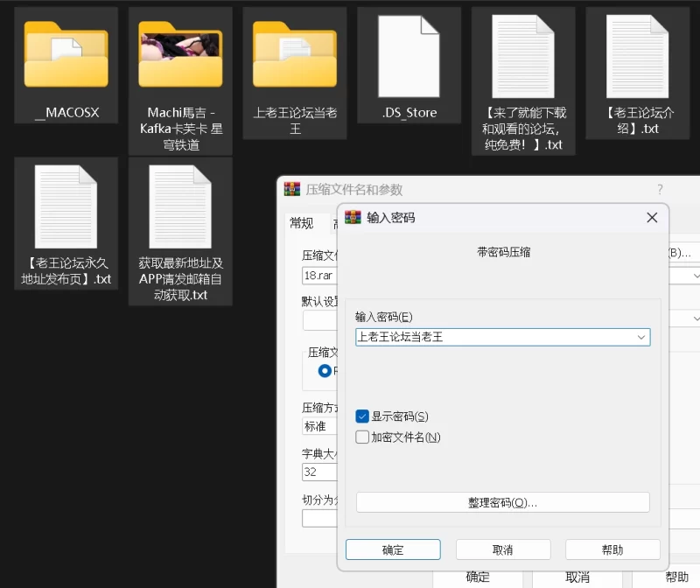Viewport: 700px width, 588px height.
Task: Select the radio button under 压缩文件格式
Action: (x=325, y=371)
